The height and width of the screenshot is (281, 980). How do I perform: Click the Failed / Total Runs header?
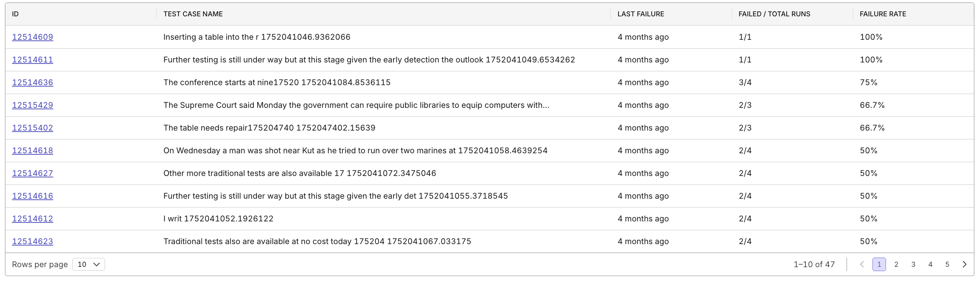(774, 14)
